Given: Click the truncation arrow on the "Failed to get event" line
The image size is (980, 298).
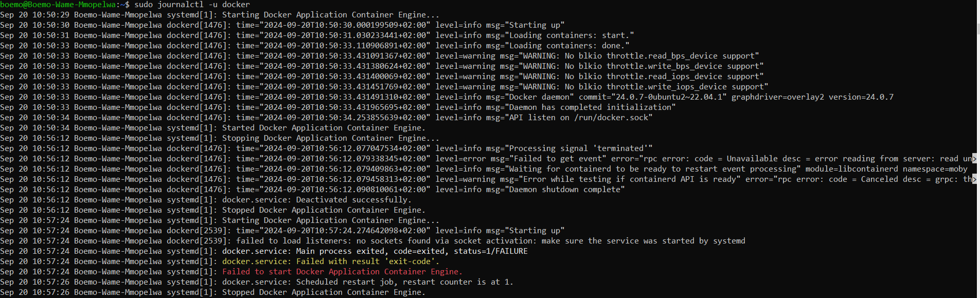Looking at the screenshot, I should (x=974, y=159).
